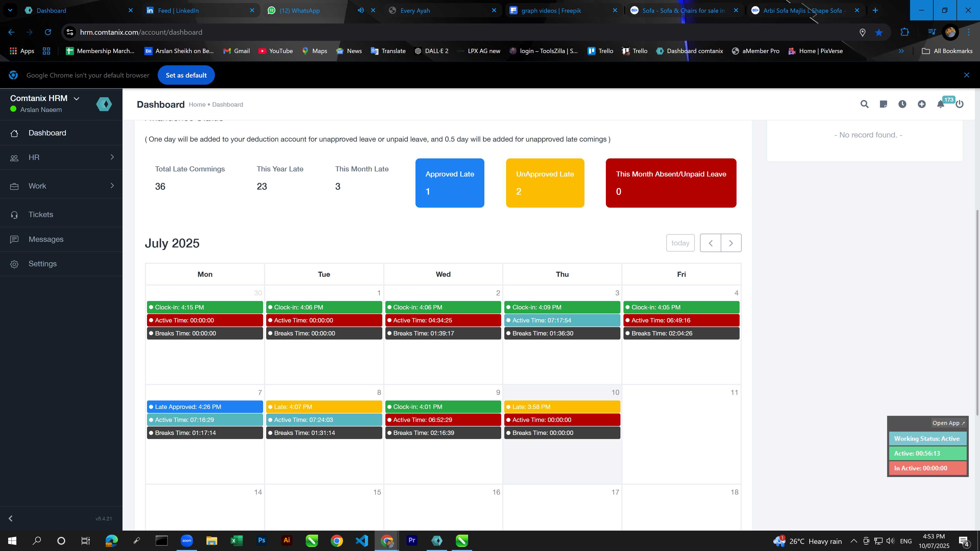Open notifications bell with 173 badge

point(940,104)
